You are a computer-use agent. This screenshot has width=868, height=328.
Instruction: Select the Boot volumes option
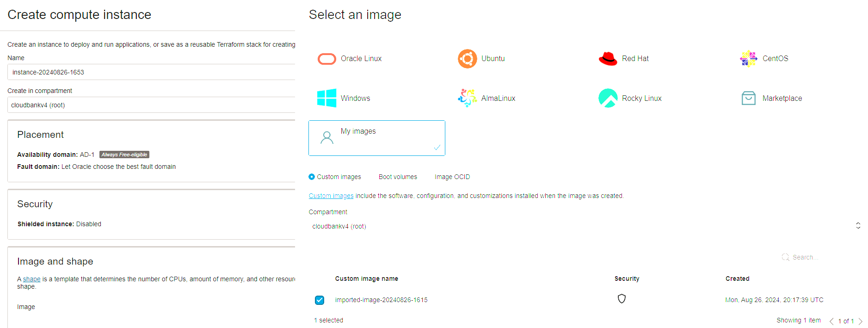(398, 177)
